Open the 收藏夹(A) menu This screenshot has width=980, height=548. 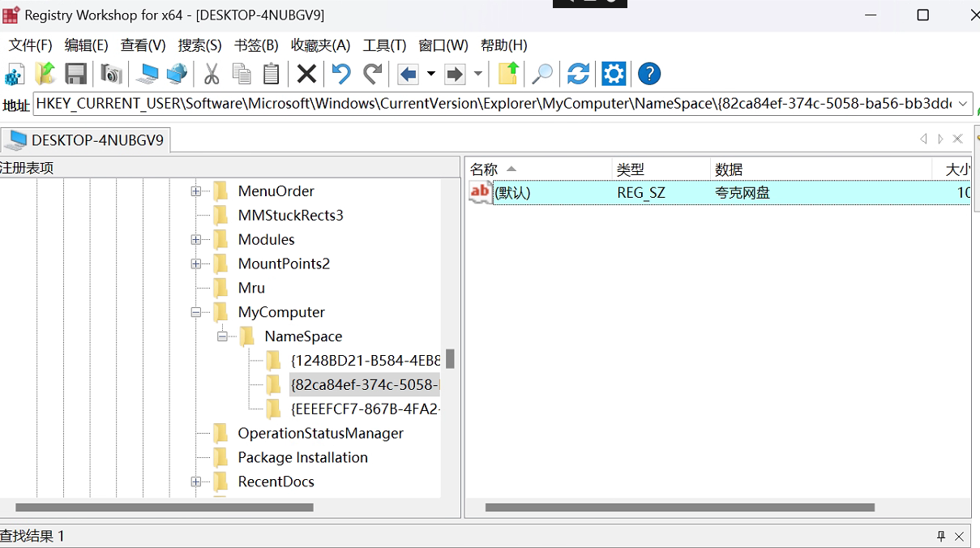tap(320, 45)
